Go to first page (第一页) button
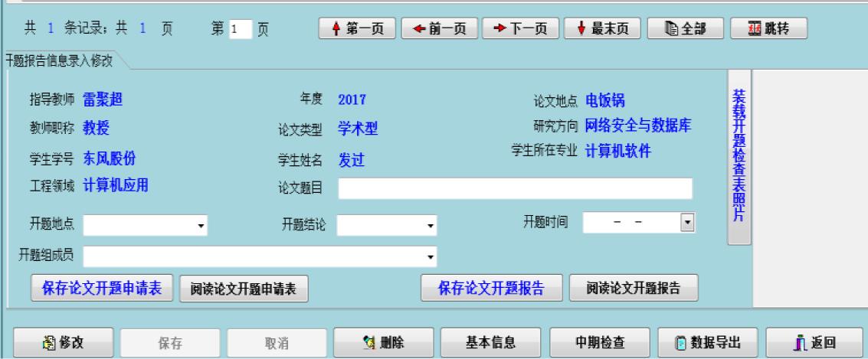 (358, 29)
